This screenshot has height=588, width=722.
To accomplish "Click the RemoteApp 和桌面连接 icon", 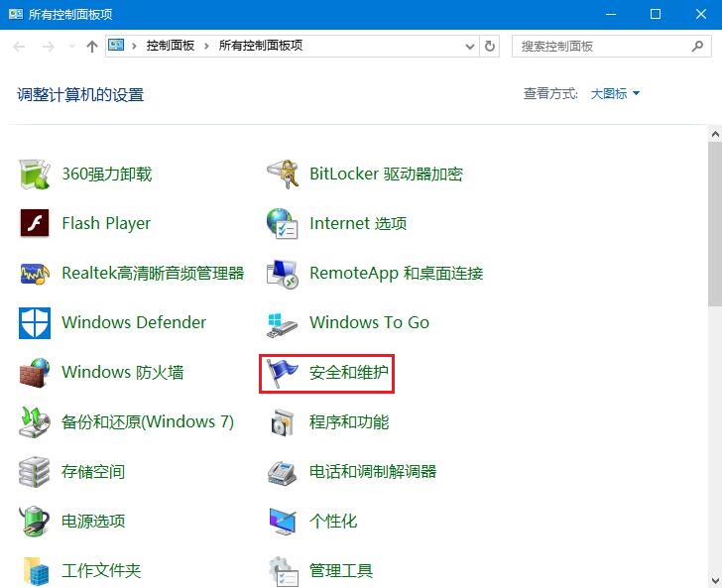I will [283, 274].
